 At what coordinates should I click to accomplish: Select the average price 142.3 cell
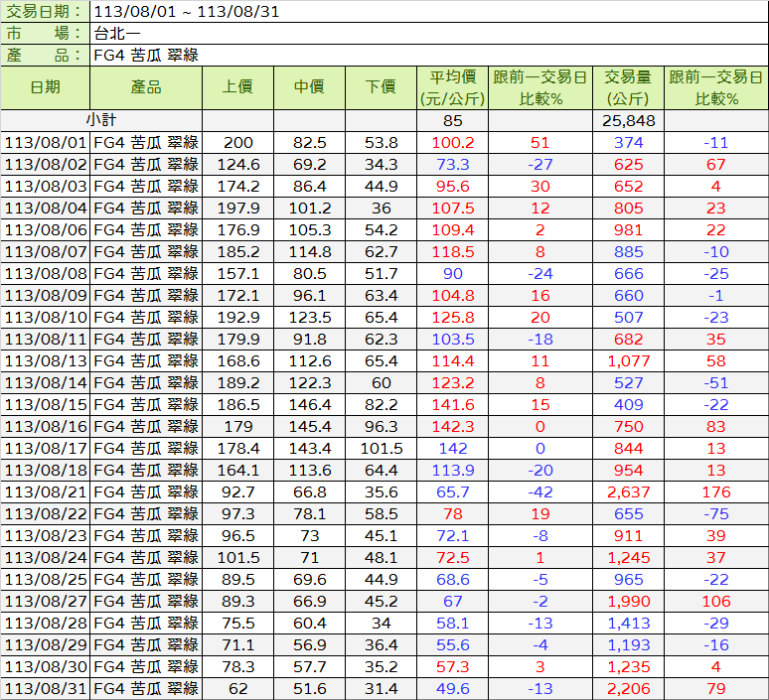[453, 426]
